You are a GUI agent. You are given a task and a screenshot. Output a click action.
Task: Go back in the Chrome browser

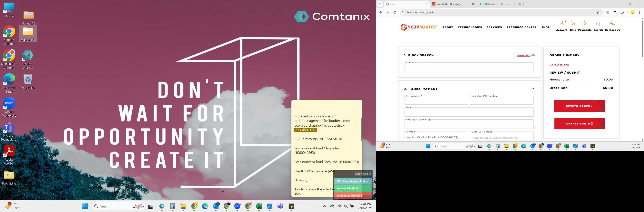380,12
